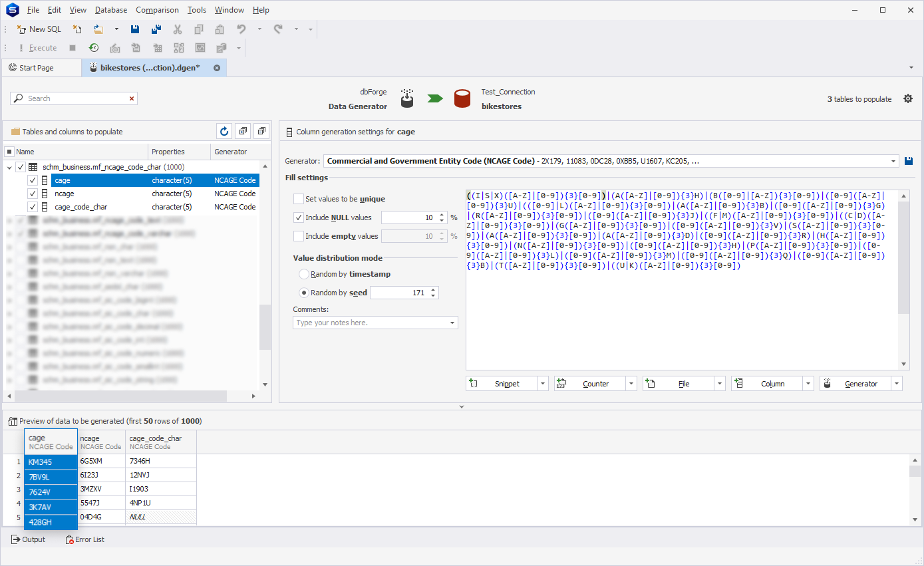Open the Comparison menu

(157, 10)
